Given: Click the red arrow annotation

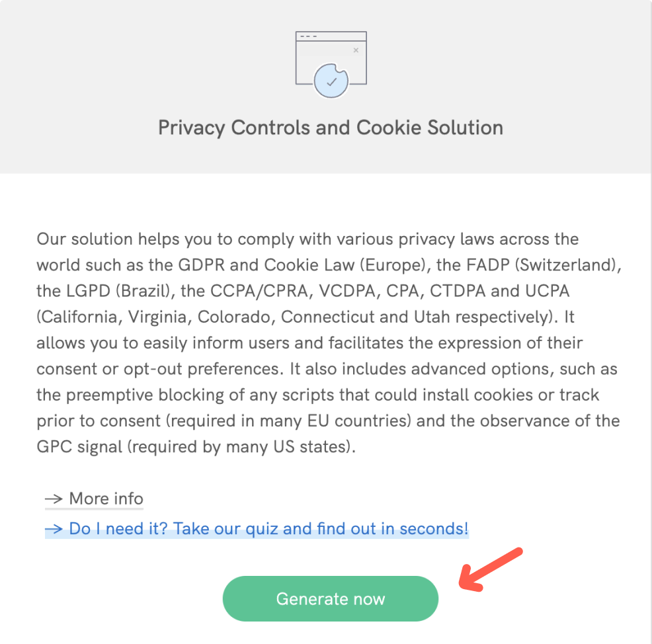Looking at the screenshot, I should click(491, 569).
